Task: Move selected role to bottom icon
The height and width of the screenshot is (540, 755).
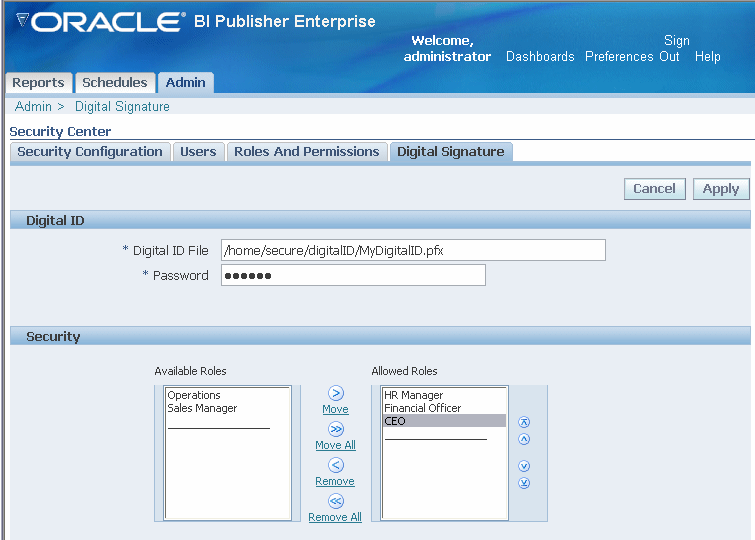Action: (x=524, y=483)
